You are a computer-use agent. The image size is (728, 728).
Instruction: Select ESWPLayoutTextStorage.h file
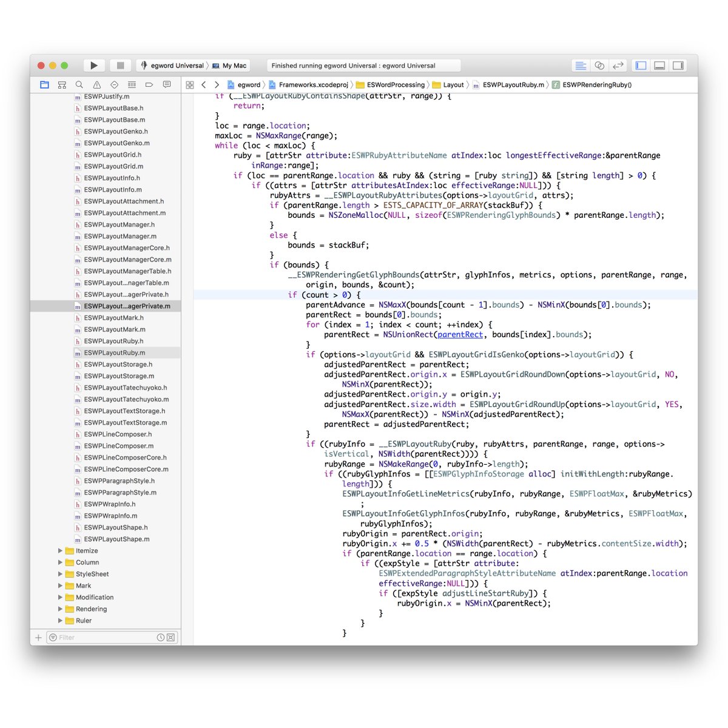(106, 411)
